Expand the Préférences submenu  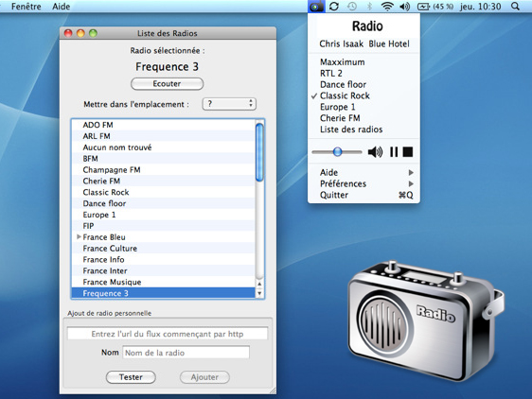pos(364,183)
